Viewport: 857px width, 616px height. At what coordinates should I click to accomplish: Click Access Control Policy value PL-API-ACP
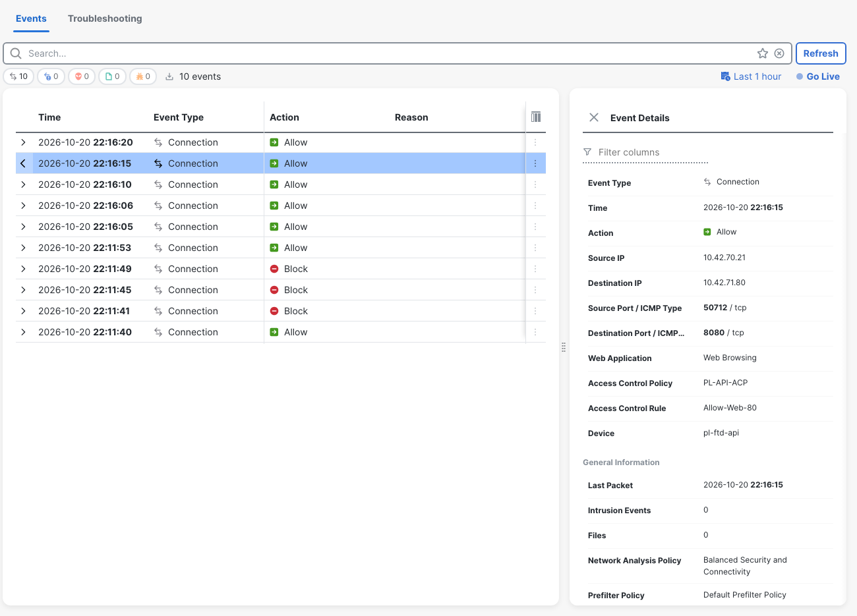(725, 383)
